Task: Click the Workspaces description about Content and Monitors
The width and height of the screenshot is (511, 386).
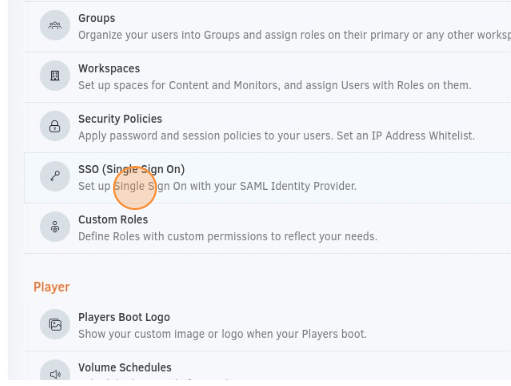Action: coord(275,85)
